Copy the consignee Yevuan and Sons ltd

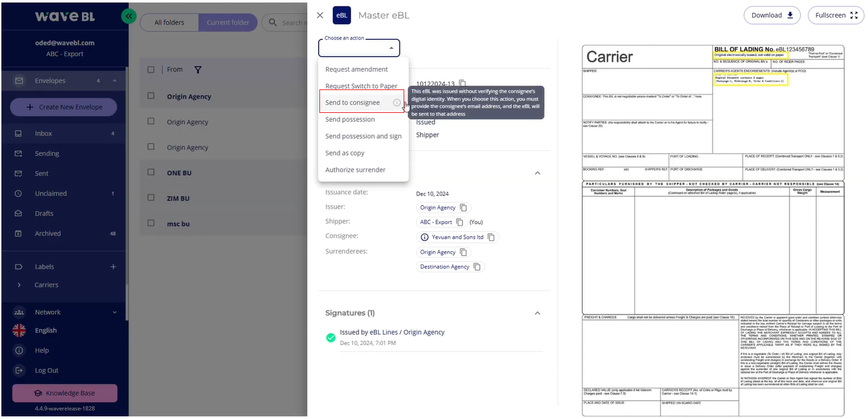(x=491, y=237)
